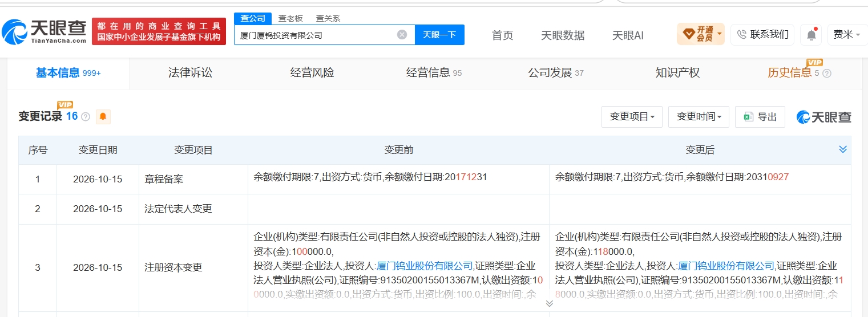Expand all rows with the double chevron in table header
868x317 pixels.
843,149
